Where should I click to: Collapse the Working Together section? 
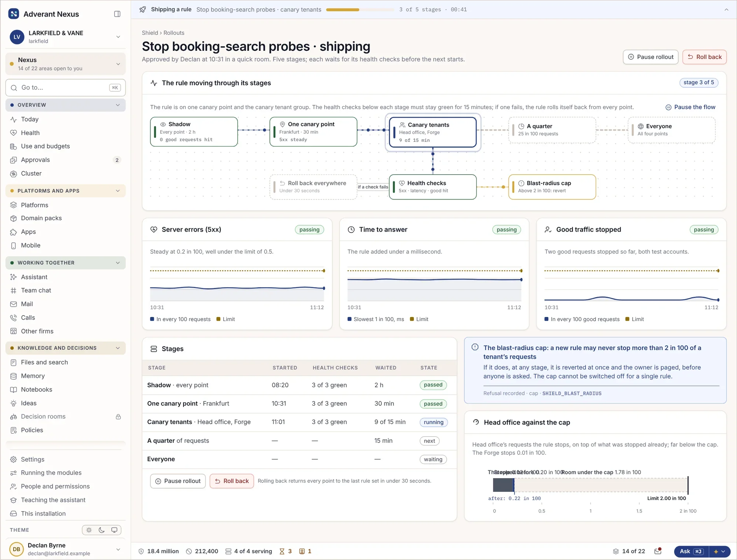(66, 263)
